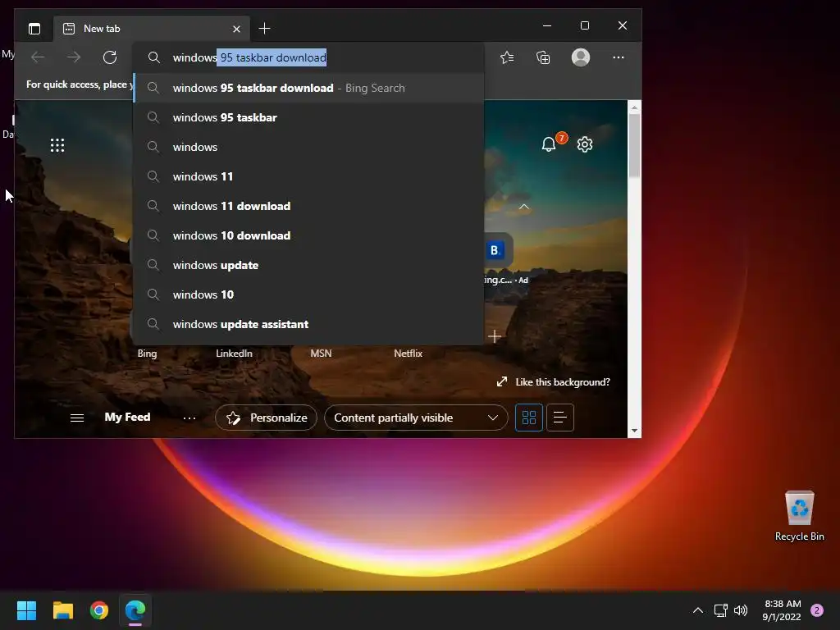The image size is (840, 630).
Task: Open Google Chrome from taskbar
Action: pyautogui.click(x=99, y=610)
